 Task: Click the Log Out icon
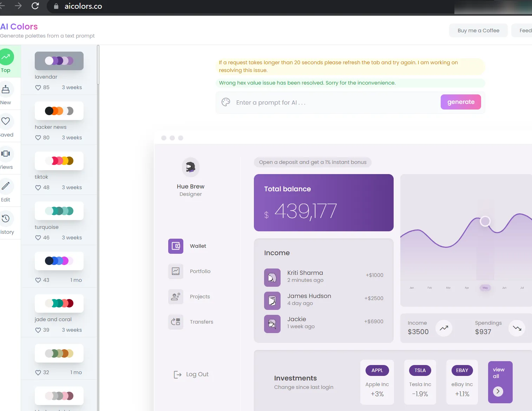[178, 374]
